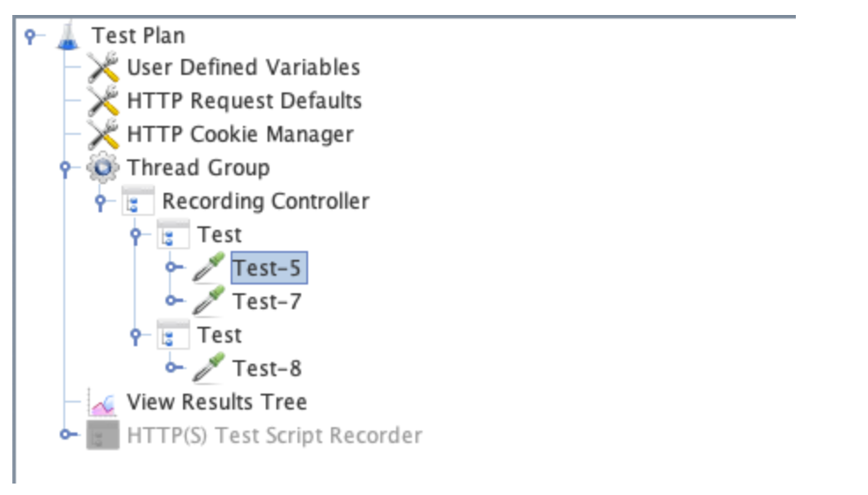The image size is (868, 495).
Task: Select the Test-8 sampler label
Action: click(x=267, y=369)
